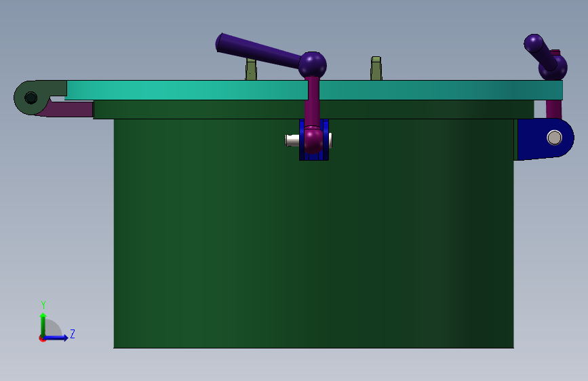Select the gray pin in the right blue bracket

[x=554, y=138]
